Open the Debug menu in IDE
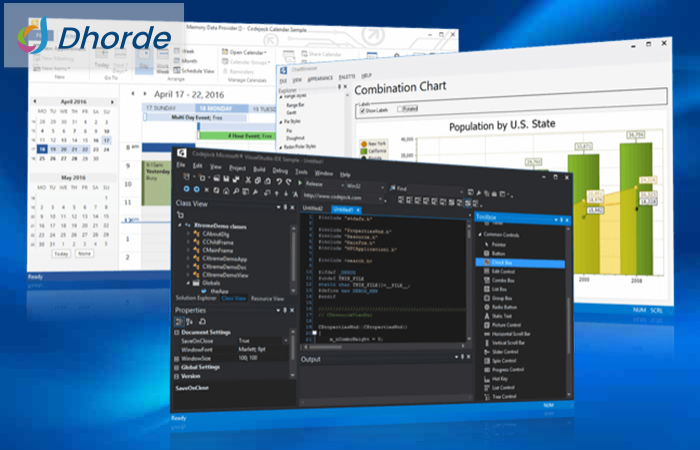Viewport: 700px width, 450px height. click(x=280, y=171)
